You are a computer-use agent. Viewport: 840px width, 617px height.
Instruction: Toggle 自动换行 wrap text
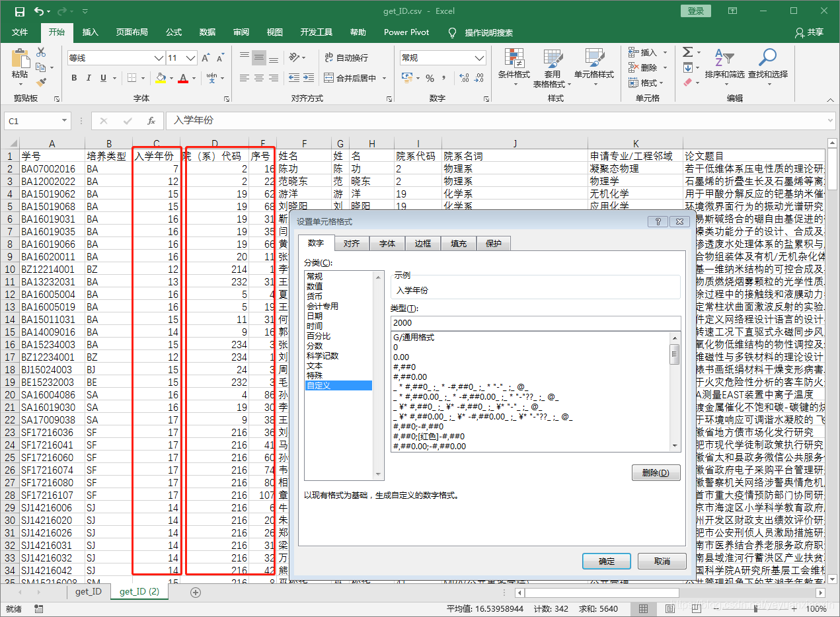coord(346,57)
